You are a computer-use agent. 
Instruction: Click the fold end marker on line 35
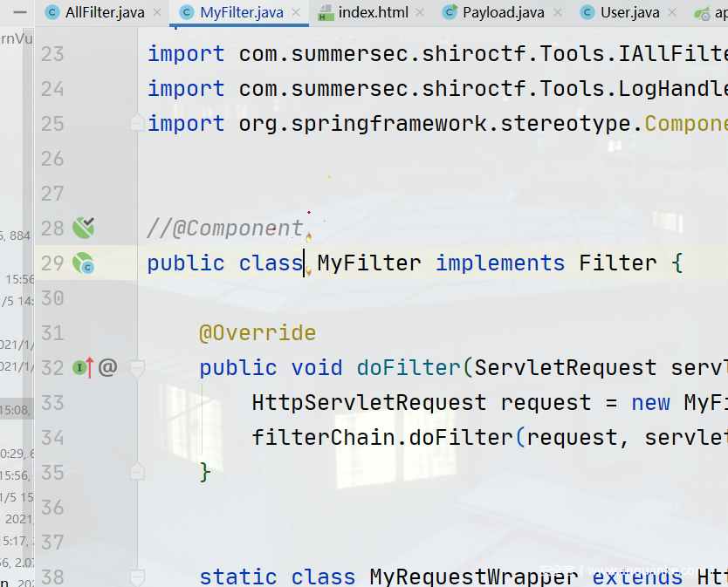tap(137, 472)
